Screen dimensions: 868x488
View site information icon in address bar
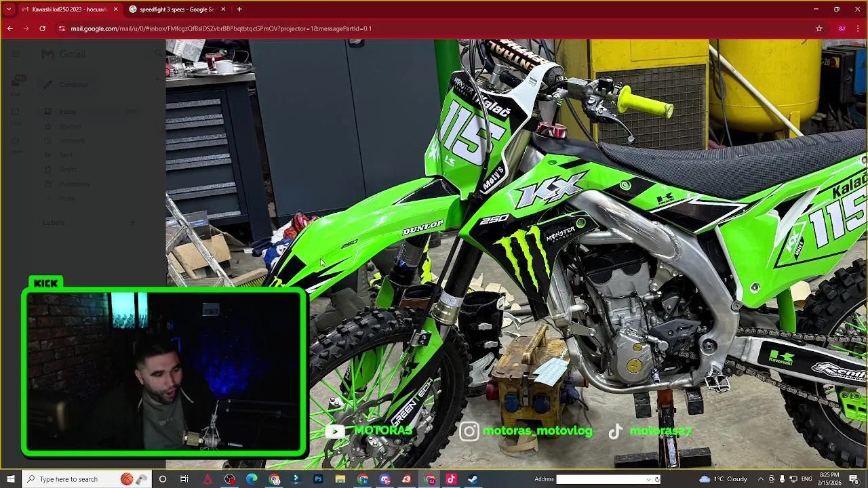(x=62, y=28)
